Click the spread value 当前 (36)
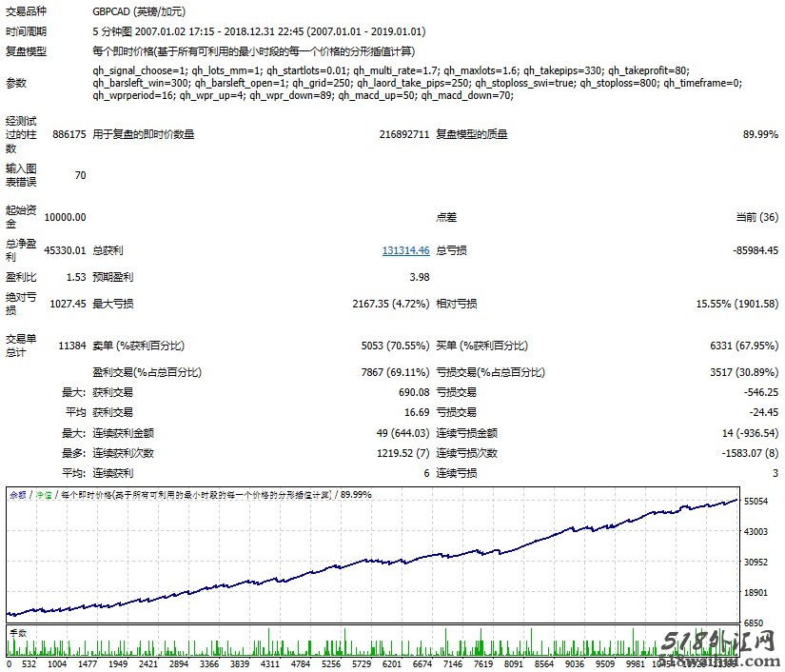 coord(756,217)
